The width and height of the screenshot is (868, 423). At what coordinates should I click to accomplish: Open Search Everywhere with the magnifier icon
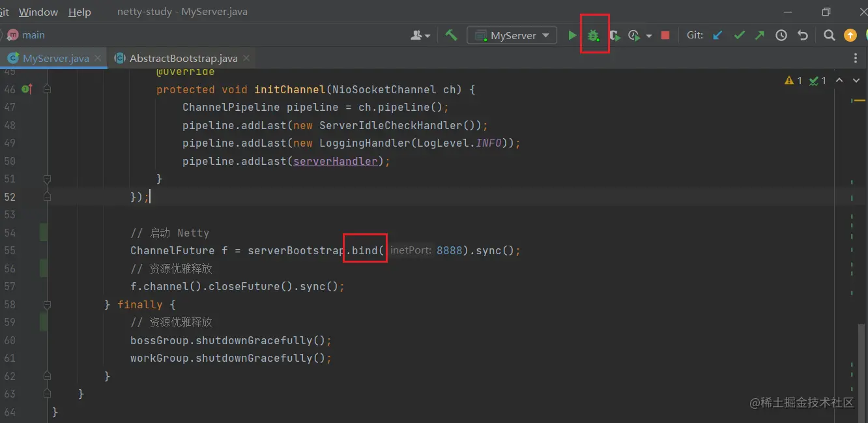point(829,35)
